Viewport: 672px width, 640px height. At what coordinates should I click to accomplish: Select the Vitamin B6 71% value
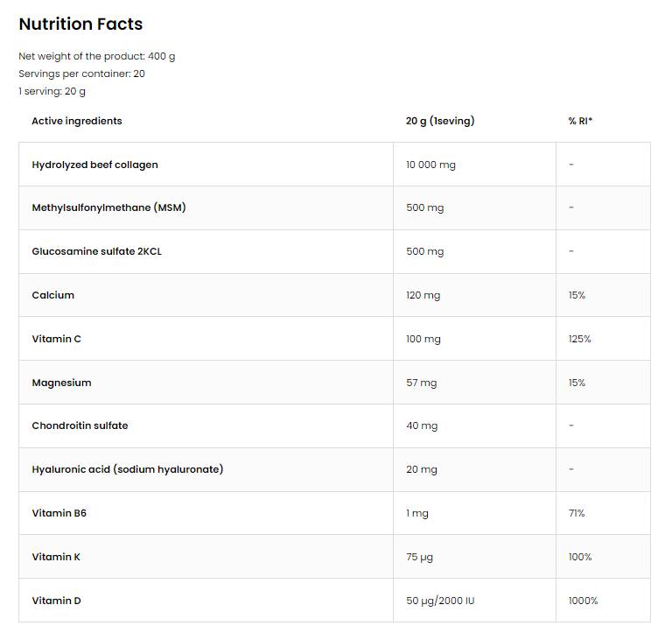pos(577,513)
